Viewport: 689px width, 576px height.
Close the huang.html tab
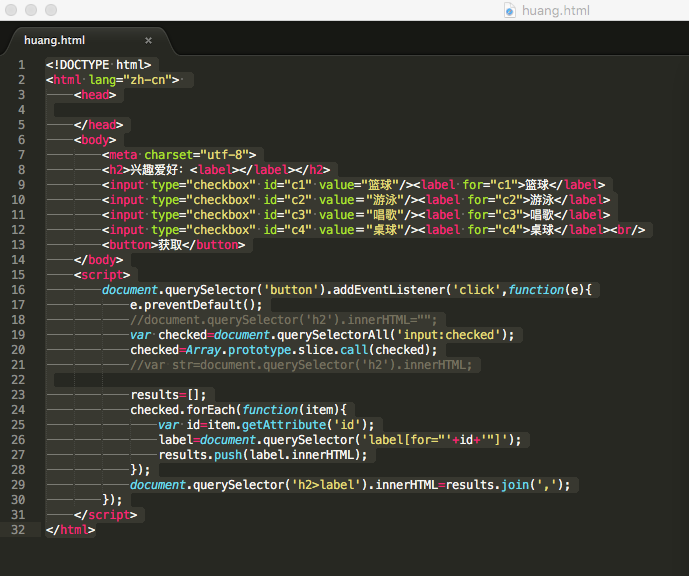coord(149,40)
